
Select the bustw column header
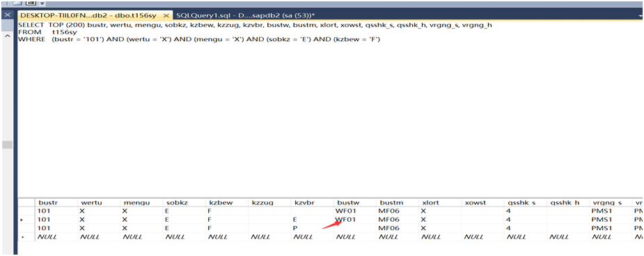tap(354, 202)
